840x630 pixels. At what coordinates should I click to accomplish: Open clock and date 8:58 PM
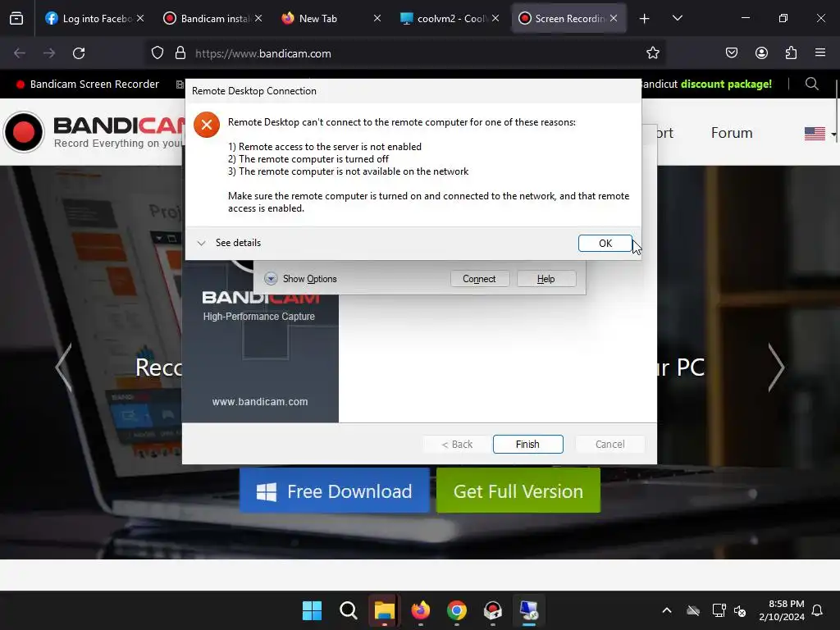click(x=782, y=610)
